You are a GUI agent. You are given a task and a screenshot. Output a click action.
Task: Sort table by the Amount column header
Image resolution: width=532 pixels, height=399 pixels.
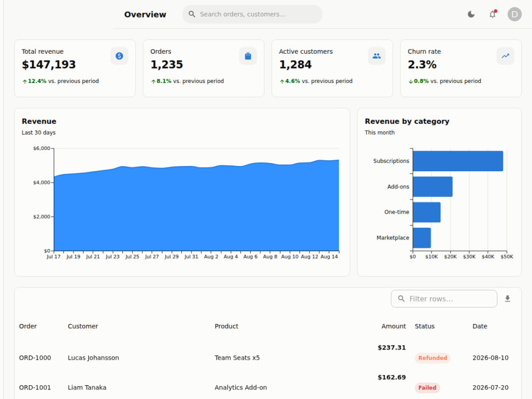coord(394,326)
